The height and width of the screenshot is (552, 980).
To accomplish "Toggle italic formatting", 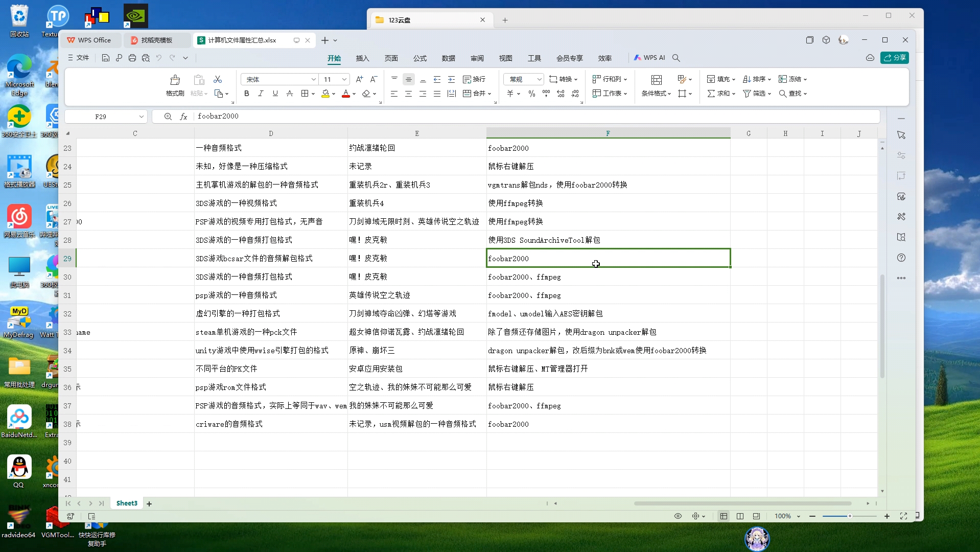I will pos(261,94).
